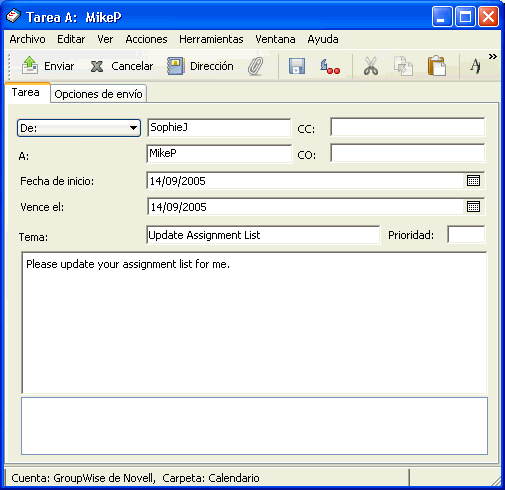The width and height of the screenshot is (505, 490).
Task: Click the Tema subject field
Action: point(263,235)
